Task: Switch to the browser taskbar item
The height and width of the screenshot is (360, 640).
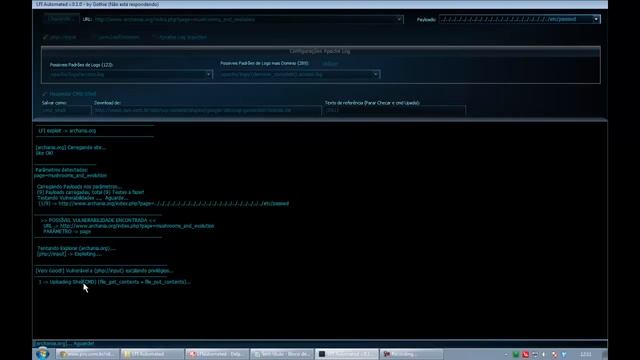Action: coord(89,354)
